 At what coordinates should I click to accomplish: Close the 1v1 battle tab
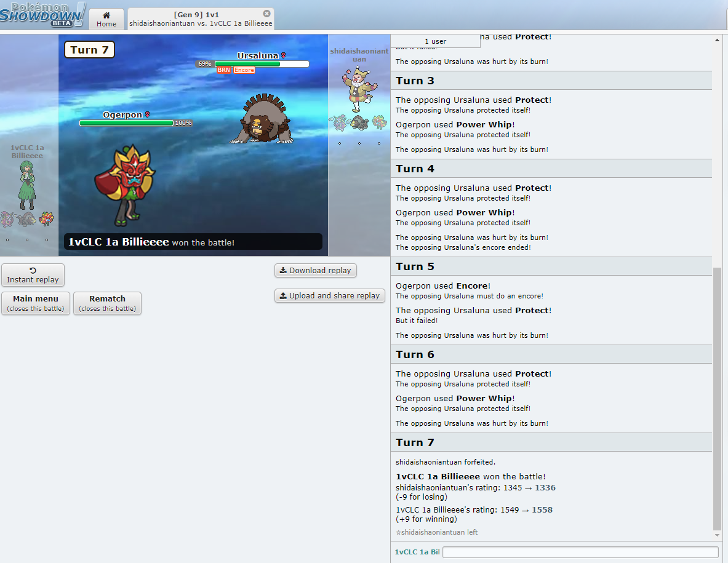point(266,14)
